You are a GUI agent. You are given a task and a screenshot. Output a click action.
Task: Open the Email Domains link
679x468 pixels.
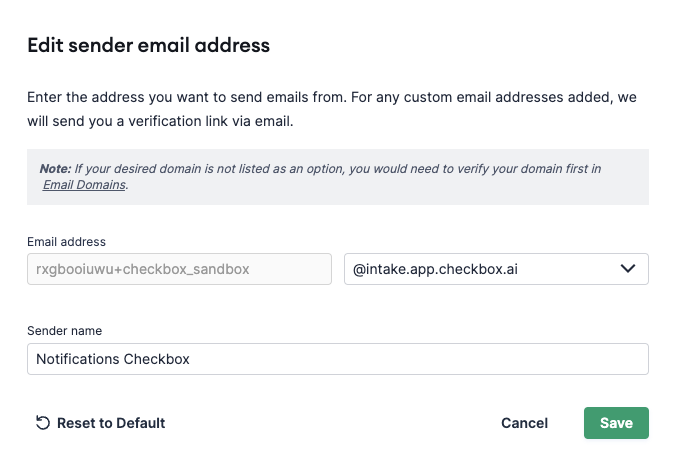[84, 185]
